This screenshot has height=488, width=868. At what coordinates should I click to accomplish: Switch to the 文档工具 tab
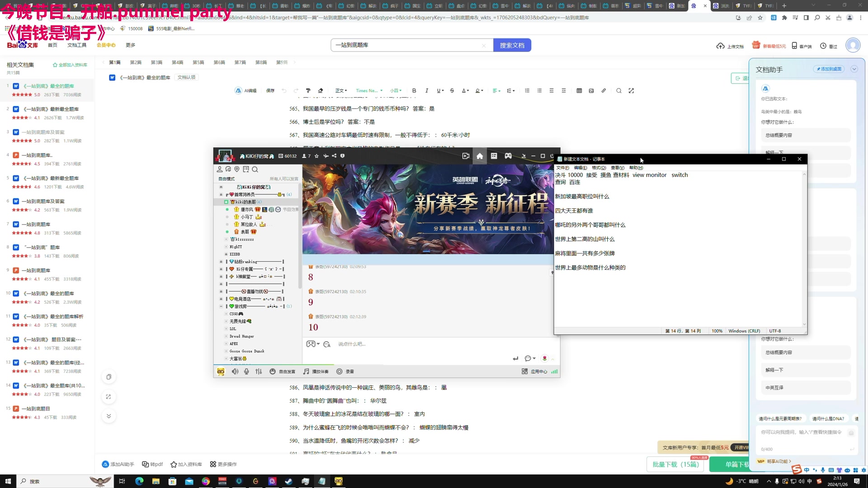click(x=77, y=45)
